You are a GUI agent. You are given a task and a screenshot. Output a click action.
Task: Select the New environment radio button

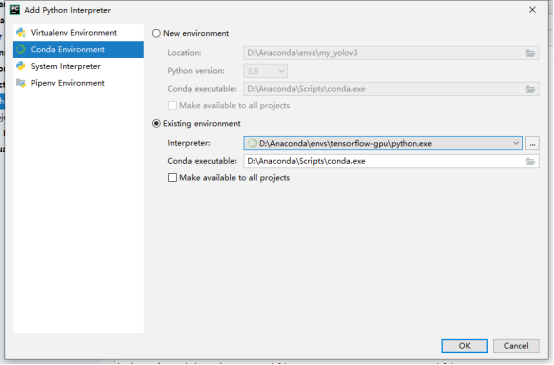156,34
